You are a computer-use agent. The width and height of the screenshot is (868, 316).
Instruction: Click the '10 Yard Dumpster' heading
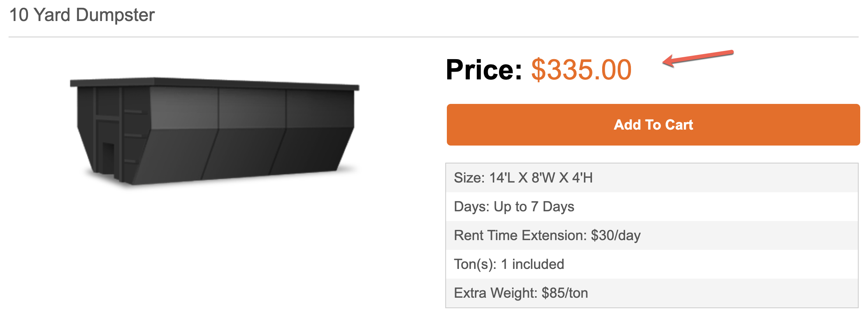pyautogui.click(x=82, y=15)
